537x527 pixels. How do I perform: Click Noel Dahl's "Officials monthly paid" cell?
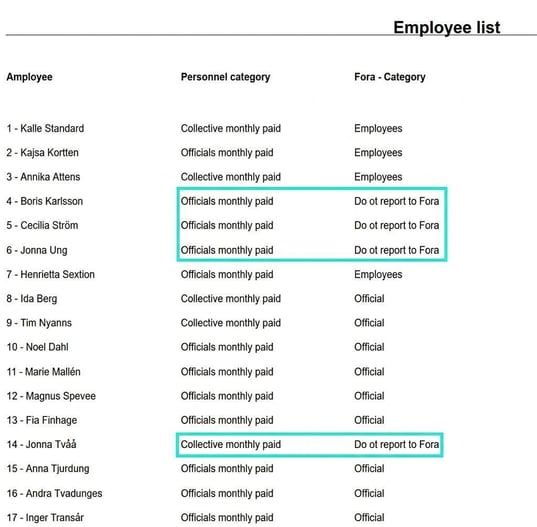coord(227,347)
